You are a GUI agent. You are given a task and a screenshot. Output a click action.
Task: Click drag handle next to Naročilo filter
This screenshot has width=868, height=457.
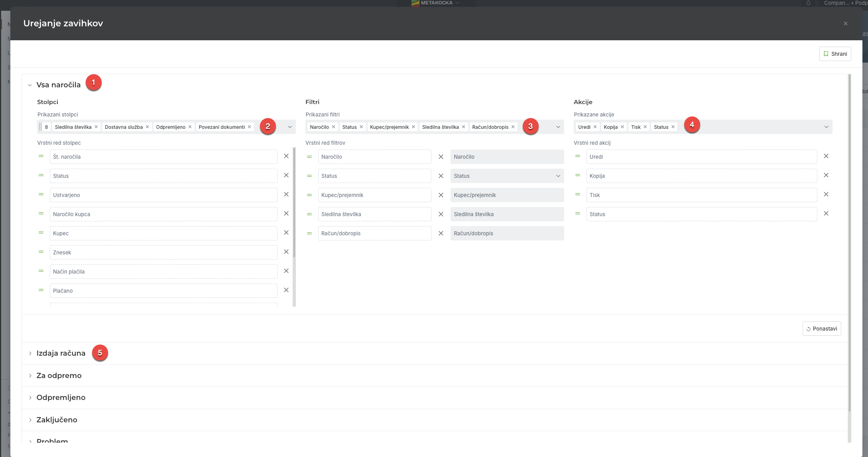click(x=309, y=157)
